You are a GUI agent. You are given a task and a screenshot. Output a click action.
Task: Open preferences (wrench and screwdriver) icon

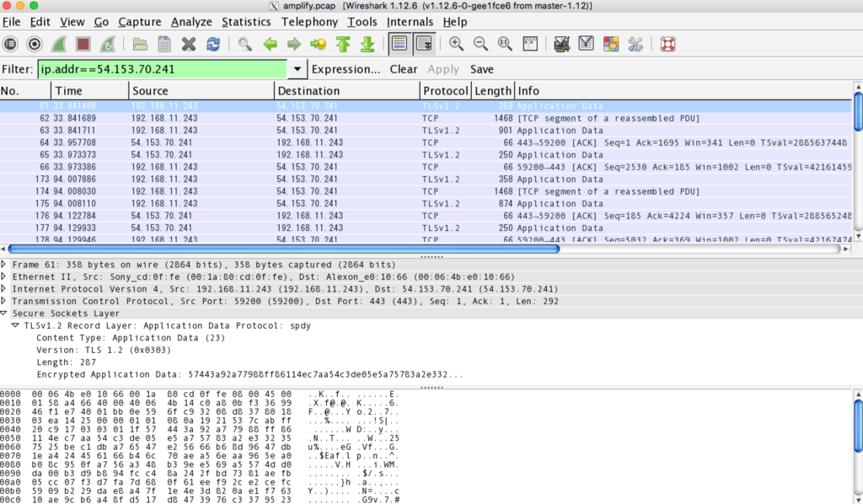tap(635, 44)
